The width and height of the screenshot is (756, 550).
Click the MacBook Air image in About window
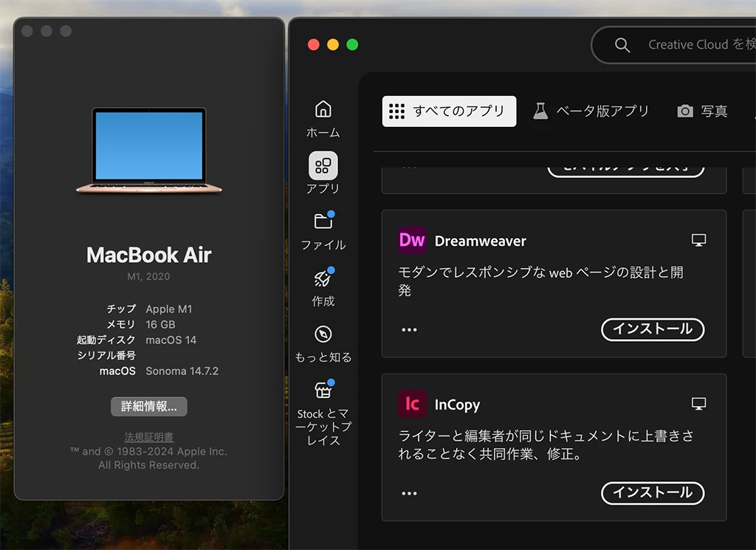149,151
